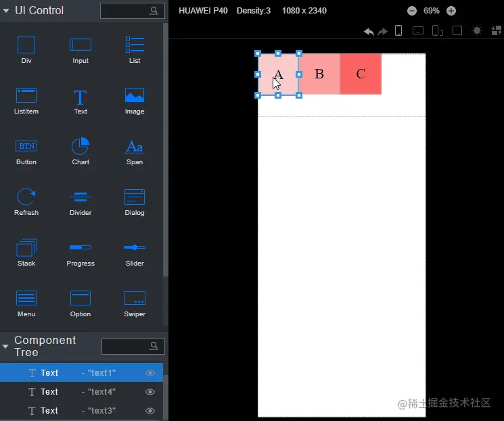
Task: Select the Option component
Action: 81,304
